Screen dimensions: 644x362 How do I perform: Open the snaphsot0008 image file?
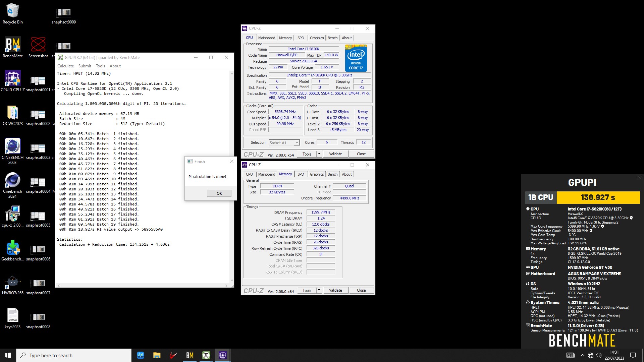[x=38, y=320]
